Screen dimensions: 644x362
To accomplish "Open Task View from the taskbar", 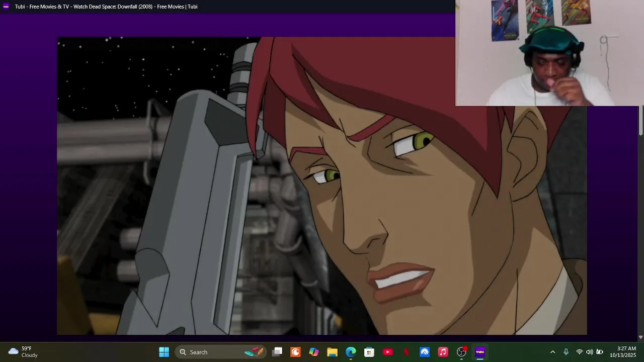I will tap(277, 352).
